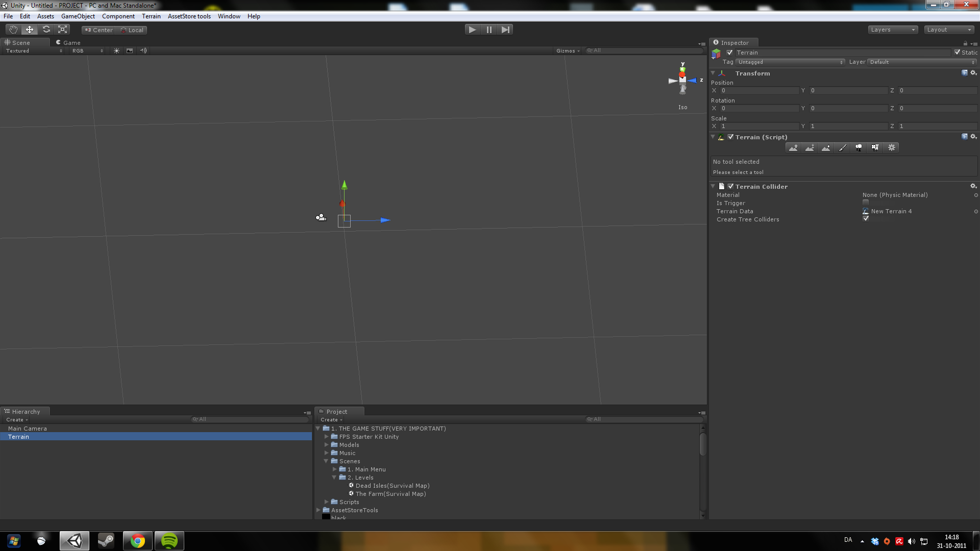980x551 pixels.
Task: Select the Place Trees terrain tool
Action: click(x=859, y=148)
